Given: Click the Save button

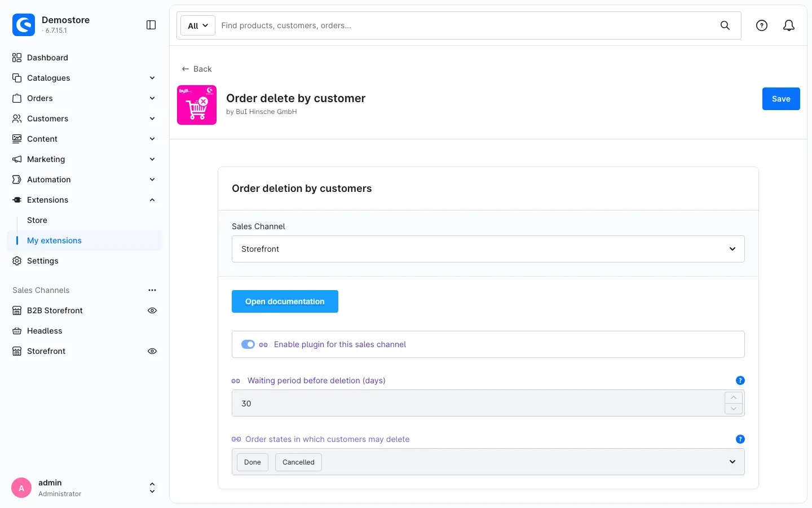Looking at the screenshot, I should click(x=781, y=99).
